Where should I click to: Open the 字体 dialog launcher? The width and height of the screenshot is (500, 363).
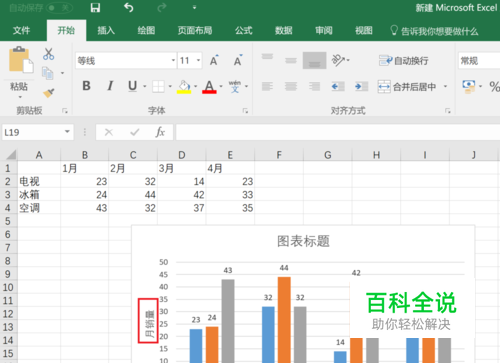point(245,111)
